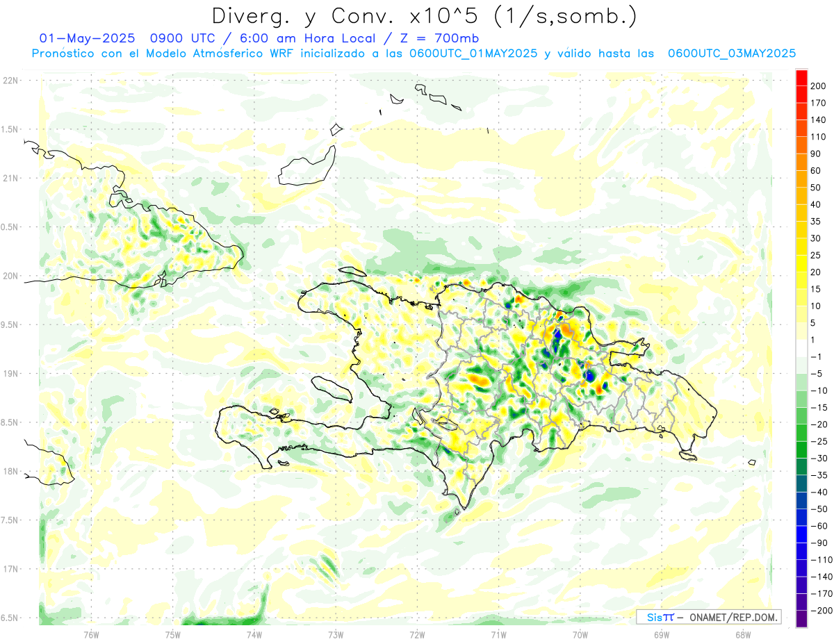This screenshot has height=644, width=834.
Task: Click the "74W" longitude label
Action: pyautogui.click(x=254, y=634)
